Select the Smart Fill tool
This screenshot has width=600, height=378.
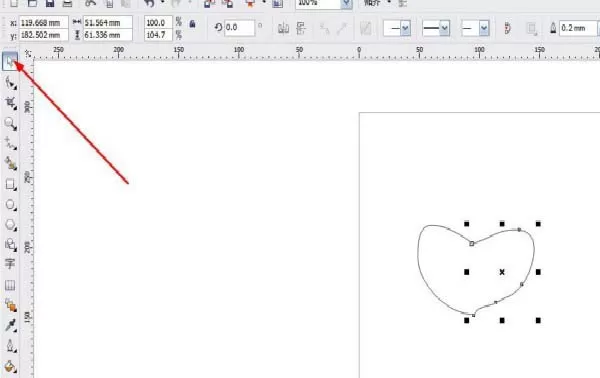[x=10, y=164]
